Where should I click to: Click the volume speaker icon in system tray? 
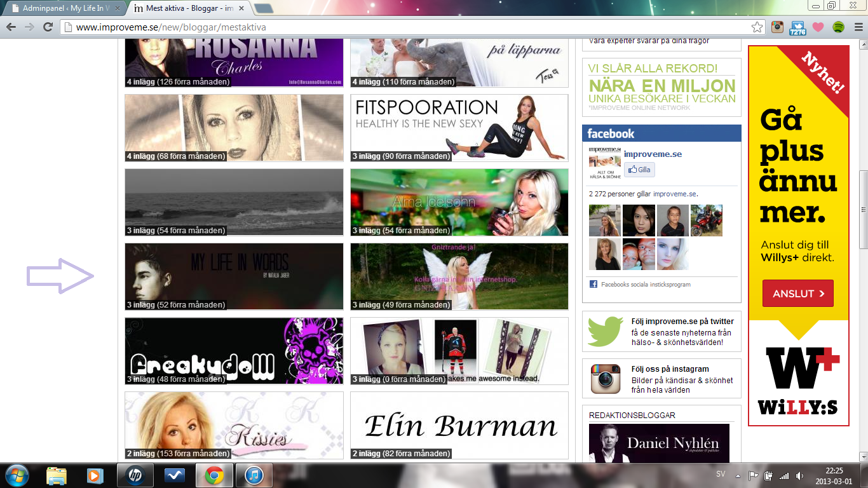(799, 475)
